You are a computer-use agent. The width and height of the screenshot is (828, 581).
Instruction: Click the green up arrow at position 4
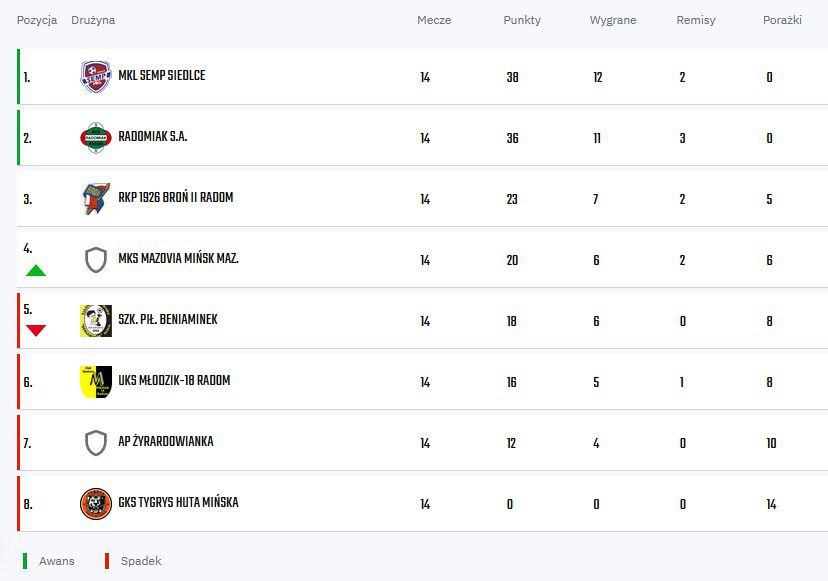36,270
